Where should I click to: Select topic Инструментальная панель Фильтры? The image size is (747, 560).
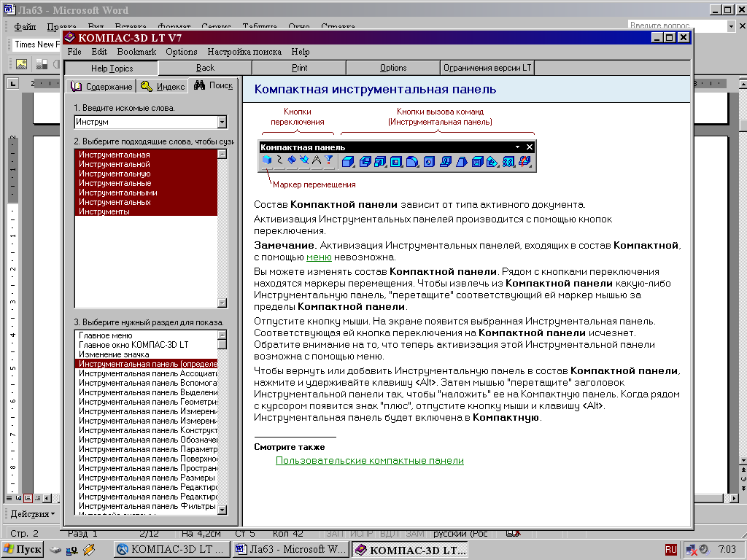(x=146, y=506)
